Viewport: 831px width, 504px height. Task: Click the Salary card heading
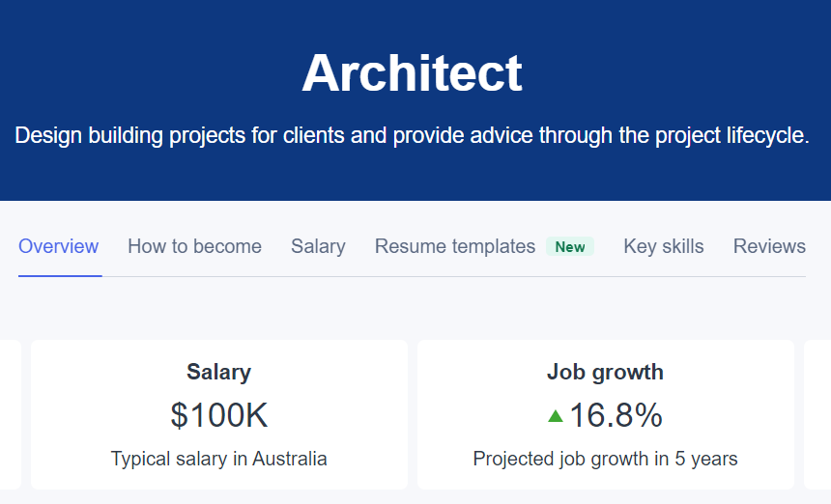[x=218, y=372]
